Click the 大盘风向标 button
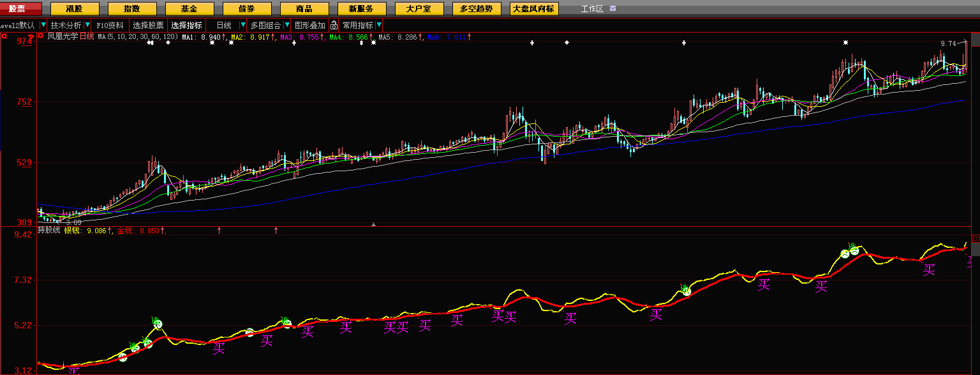 tap(533, 9)
